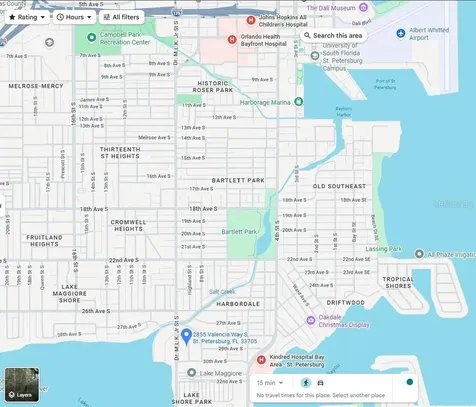Screen dimensions: 476x407
Task: Click All Phaze Irrigation marker icon
Action: pos(419,254)
